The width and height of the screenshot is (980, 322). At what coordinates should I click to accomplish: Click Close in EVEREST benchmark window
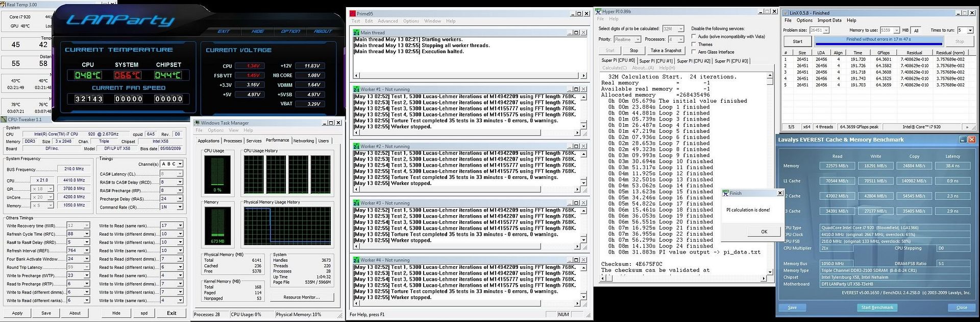[x=962, y=308]
